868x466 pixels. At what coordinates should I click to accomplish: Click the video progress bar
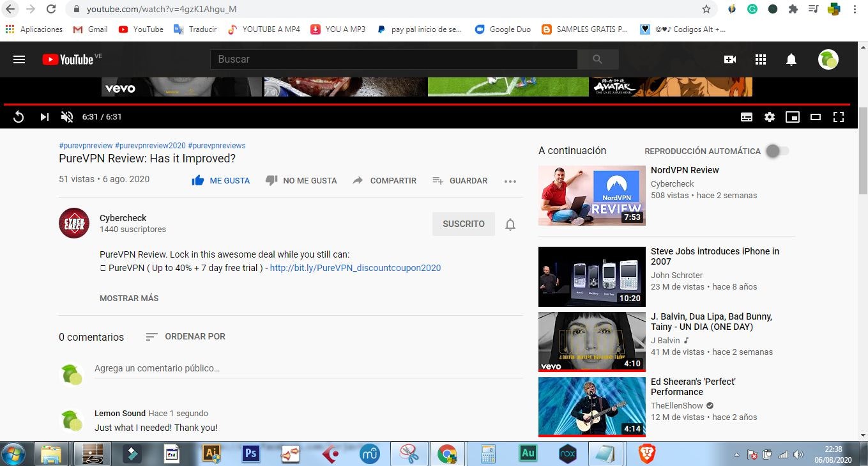coord(427,104)
